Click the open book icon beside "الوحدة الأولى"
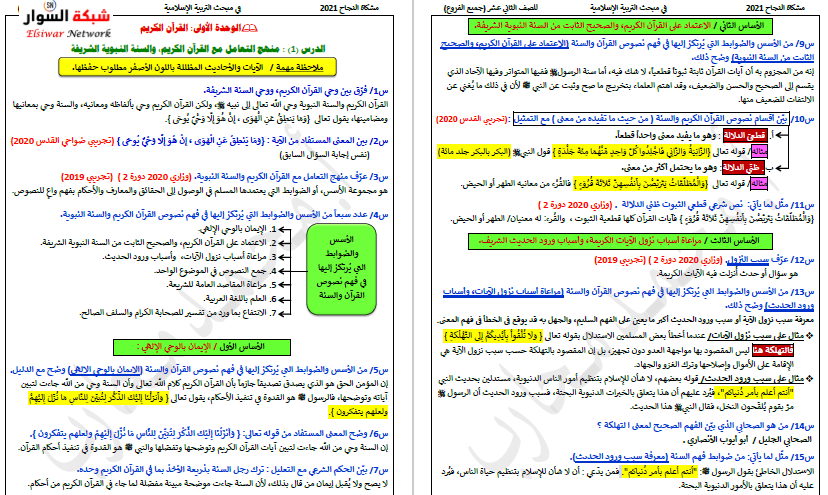Screen dimensions: 828x495 click(x=249, y=28)
